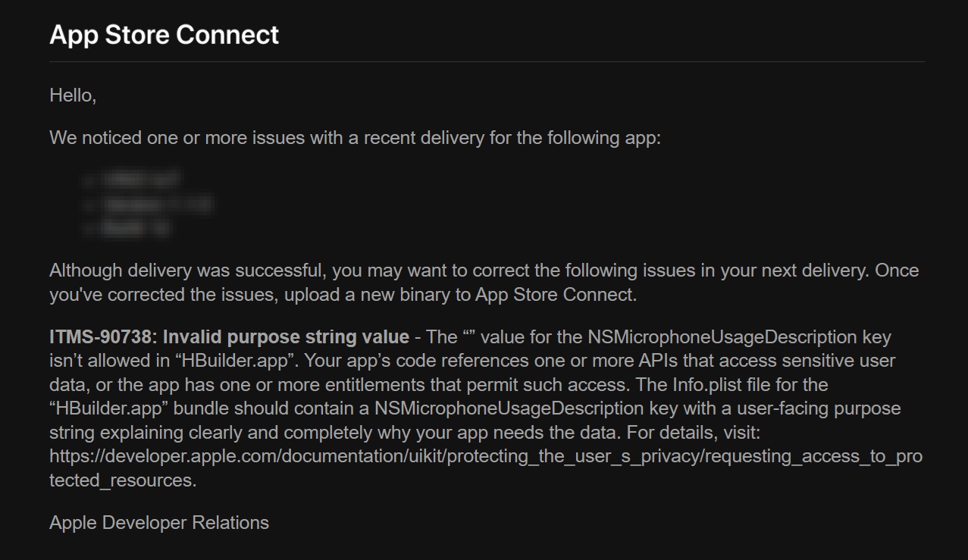Click the 'We noticed one or more issues' sentence
The image size is (968, 560).
pyautogui.click(x=356, y=139)
